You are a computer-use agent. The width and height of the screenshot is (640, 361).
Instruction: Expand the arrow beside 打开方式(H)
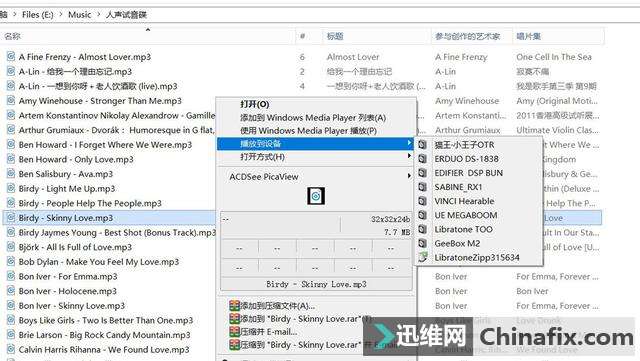409,156
